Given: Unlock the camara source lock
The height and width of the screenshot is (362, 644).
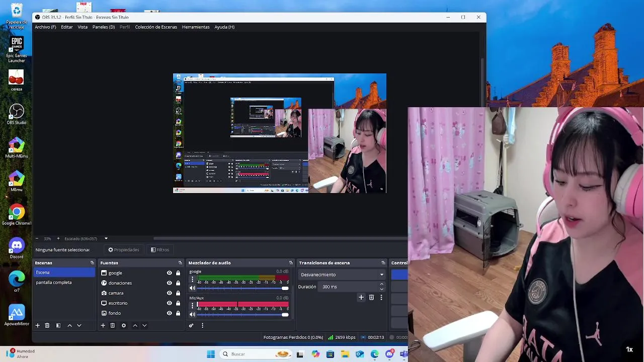Looking at the screenshot, I should [178, 293].
